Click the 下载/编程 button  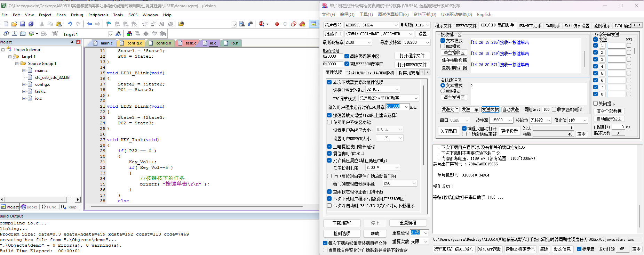point(342,223)
